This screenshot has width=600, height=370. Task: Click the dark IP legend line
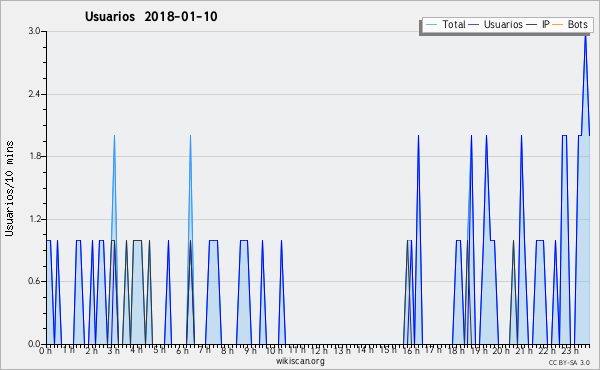532,25
